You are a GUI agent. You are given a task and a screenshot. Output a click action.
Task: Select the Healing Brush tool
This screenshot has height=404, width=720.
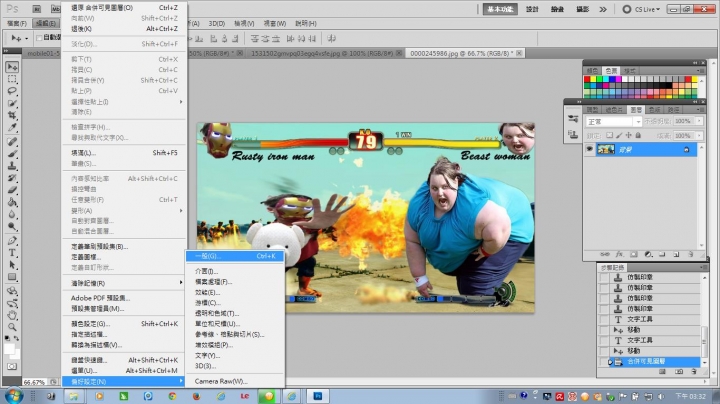click(x=12, y=141)
